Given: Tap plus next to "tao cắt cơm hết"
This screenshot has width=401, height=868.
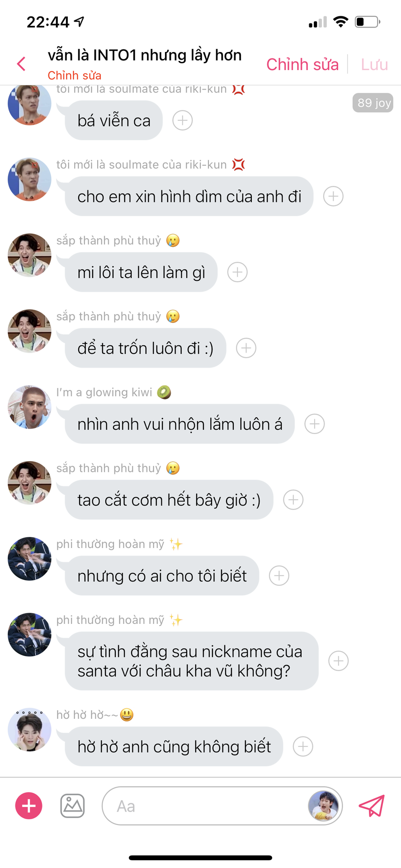Looking at the screenshot, I should (x=293, y=500).
